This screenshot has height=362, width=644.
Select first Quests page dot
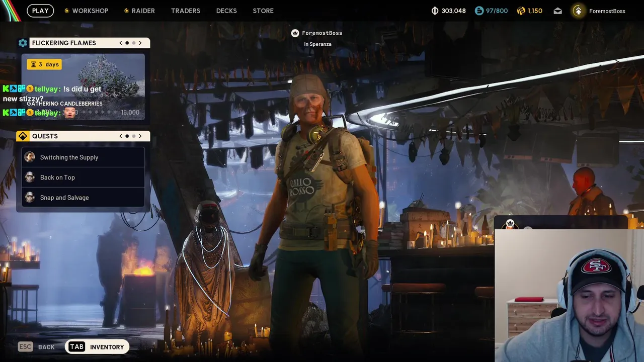[x=127, y=136]
